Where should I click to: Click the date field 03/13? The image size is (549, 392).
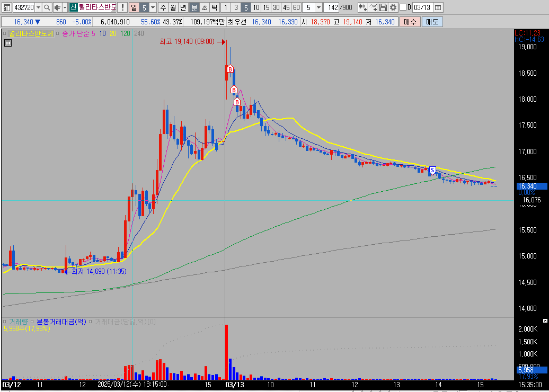tap(422, 7)
